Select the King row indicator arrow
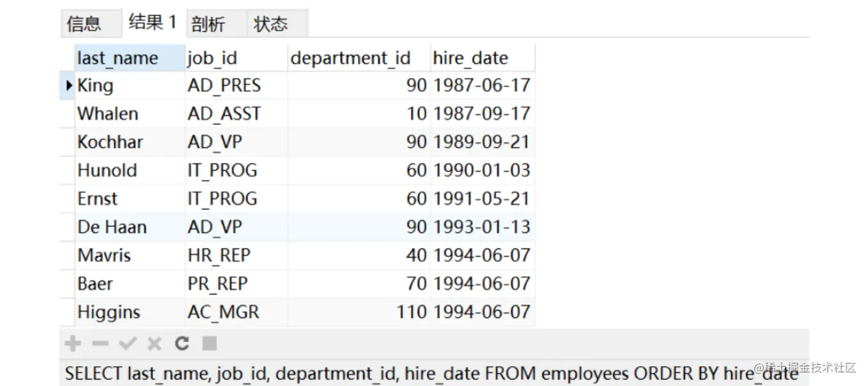The image size is (868, 386). coord(69,86)
